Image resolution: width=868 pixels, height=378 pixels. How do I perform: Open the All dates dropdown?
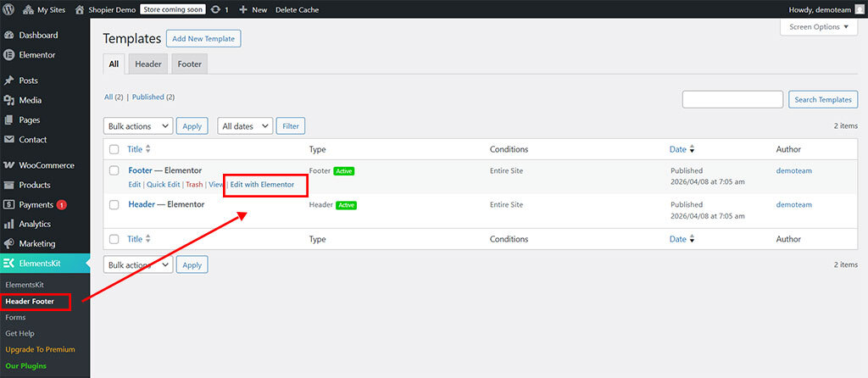coord(245,126)
